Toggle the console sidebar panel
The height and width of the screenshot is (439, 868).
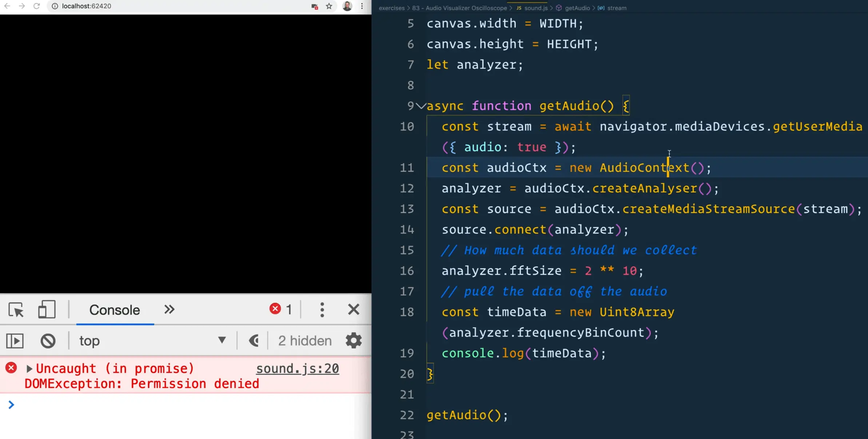tap(15, 341)
